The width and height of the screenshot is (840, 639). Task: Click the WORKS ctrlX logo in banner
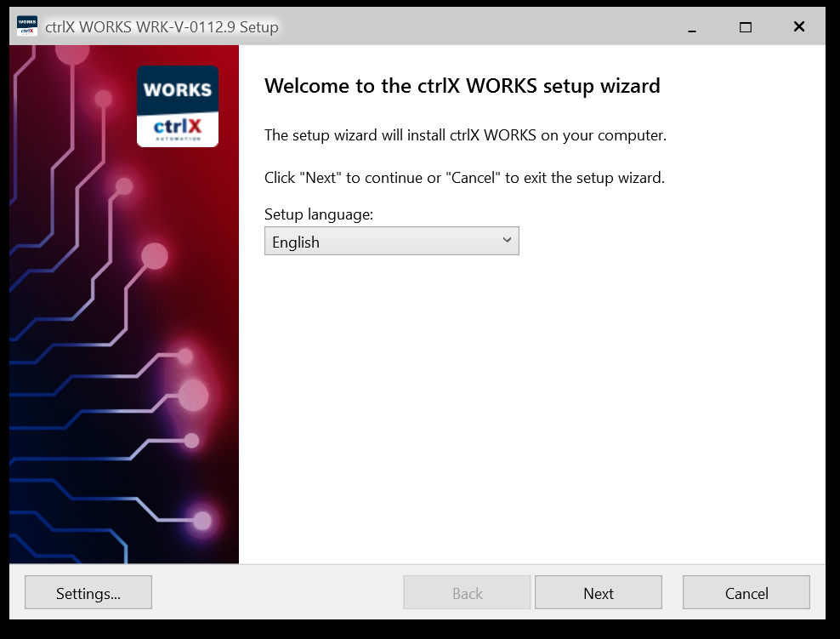click(178, 106)
